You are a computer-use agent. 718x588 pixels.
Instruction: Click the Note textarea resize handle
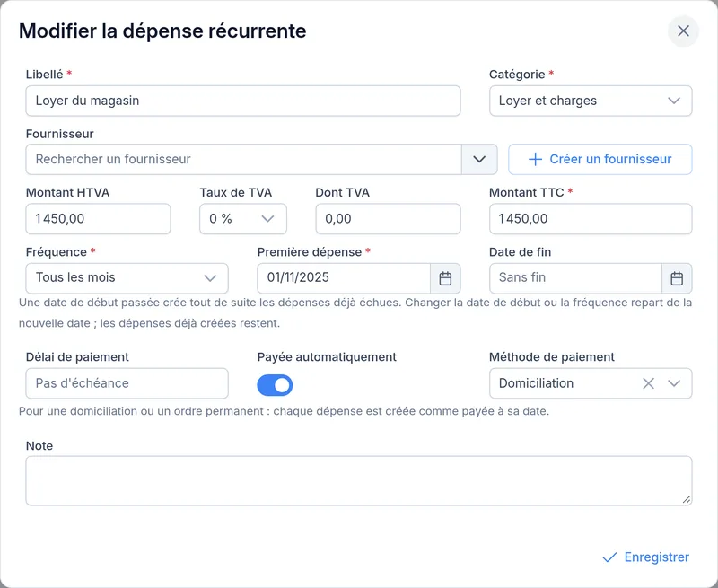tap(687, 500)
